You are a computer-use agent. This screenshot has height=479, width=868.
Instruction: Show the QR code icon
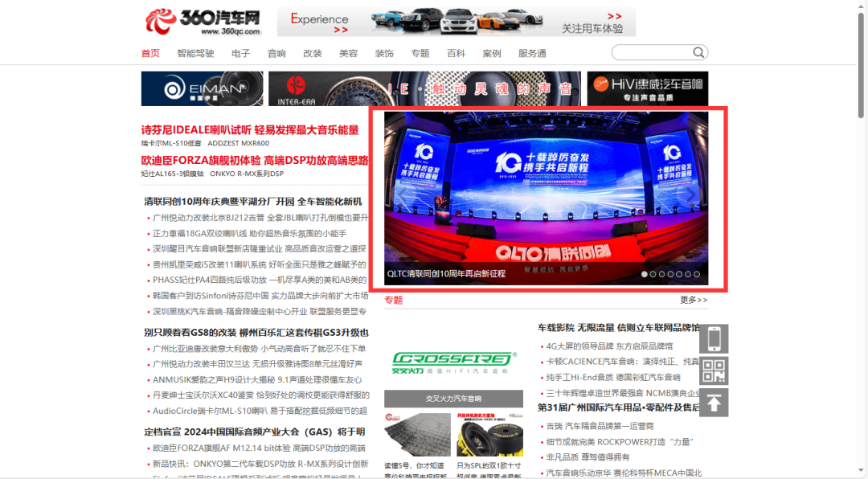pyautogui.click(x=714, y=371)
